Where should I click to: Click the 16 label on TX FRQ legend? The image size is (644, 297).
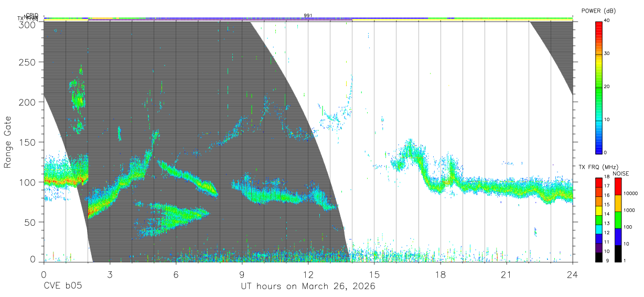(x=606, y=195)
